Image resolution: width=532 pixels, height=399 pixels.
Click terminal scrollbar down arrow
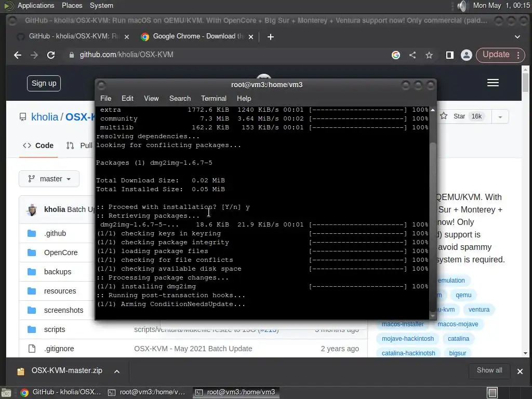pos(433,316)
